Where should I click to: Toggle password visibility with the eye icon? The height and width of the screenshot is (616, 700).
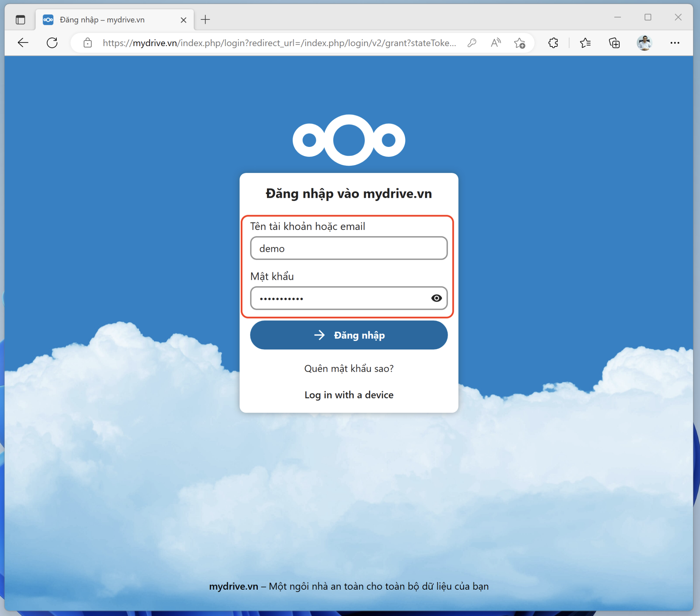click(x=436, y=298)
